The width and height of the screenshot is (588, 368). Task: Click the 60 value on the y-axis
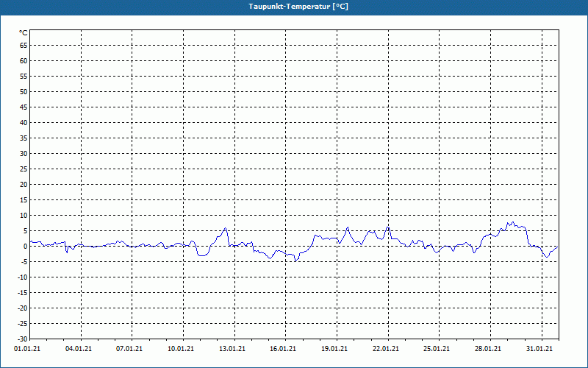(24, 61)
